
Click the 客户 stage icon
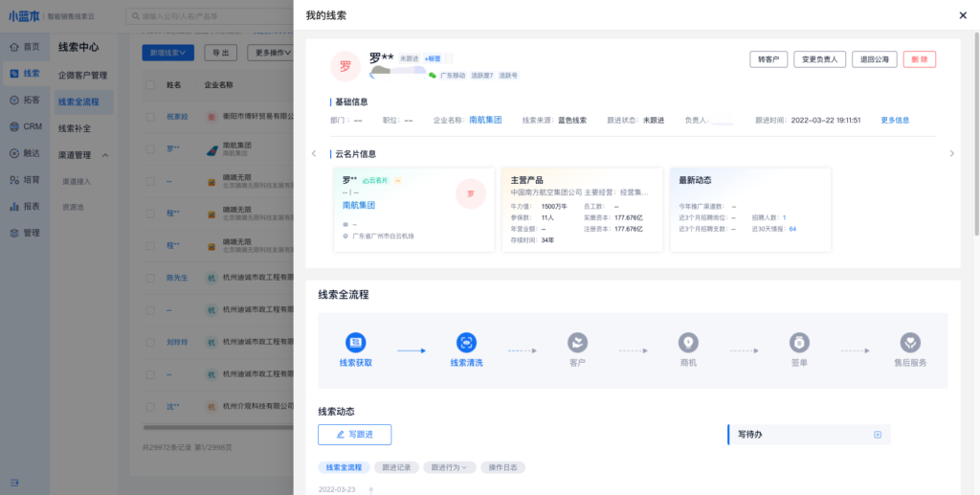click(x=577, y=343)
